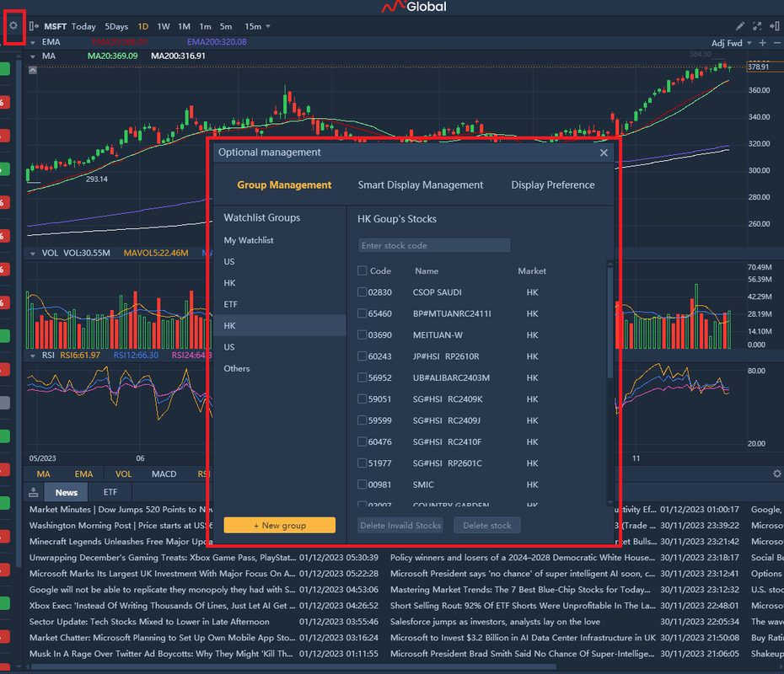
Task: Expand the RSI indicator dropdown arrow
Action: click(x=33, y=356)
